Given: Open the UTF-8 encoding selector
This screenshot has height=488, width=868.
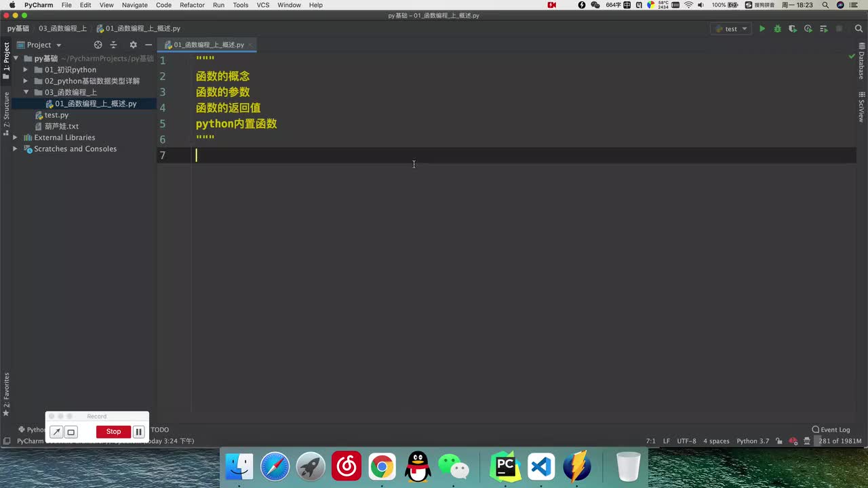Looking at the screenshot, I should (x=686, y=441).
